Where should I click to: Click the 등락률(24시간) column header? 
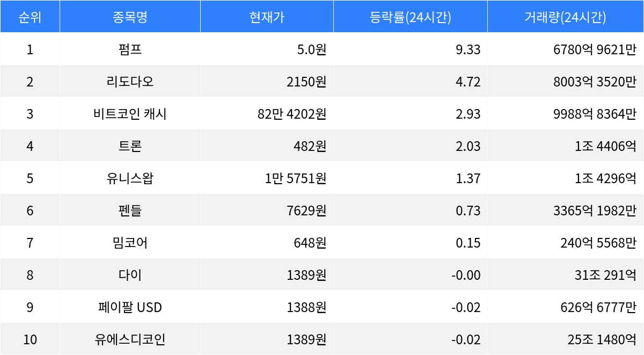pos(411,17)
